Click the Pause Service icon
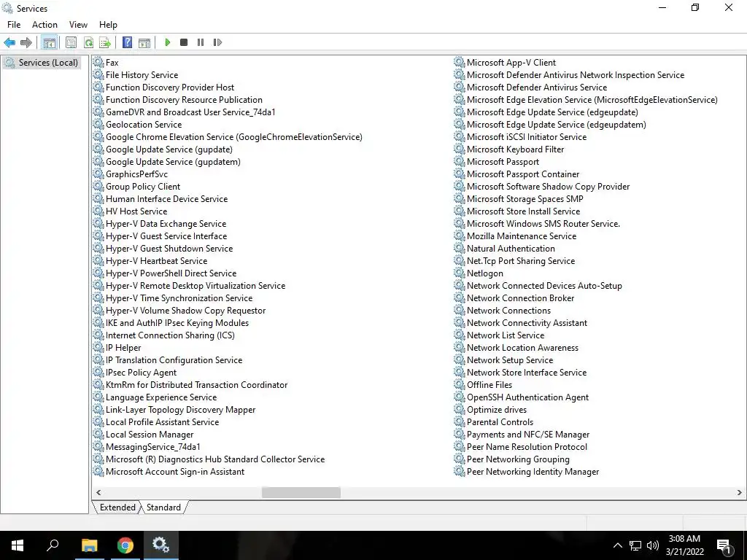 pyautogui.click(x=201, y=42)
